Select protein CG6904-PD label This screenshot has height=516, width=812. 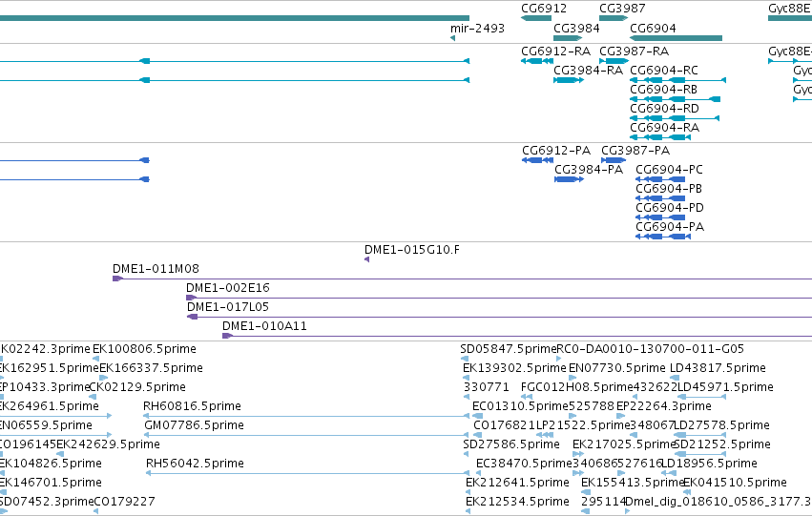point(670,208)
